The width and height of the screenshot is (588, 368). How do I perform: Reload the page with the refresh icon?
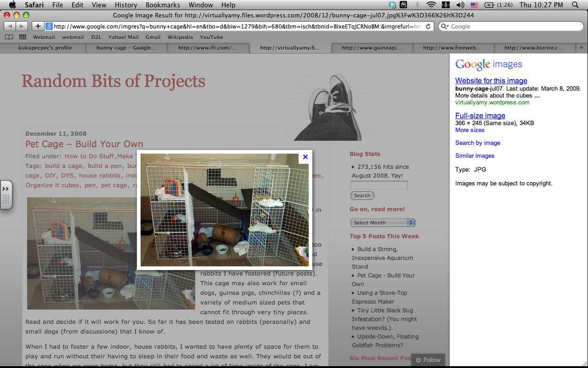coord(428,27)
